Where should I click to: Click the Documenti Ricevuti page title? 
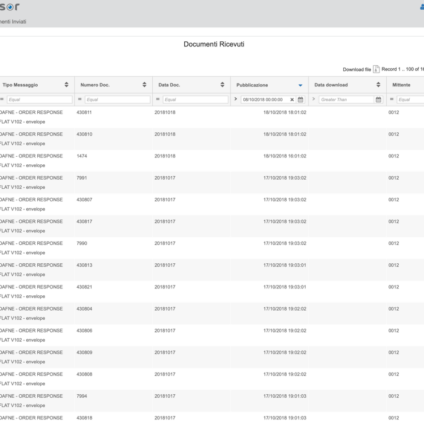click(x=214, y=44)
